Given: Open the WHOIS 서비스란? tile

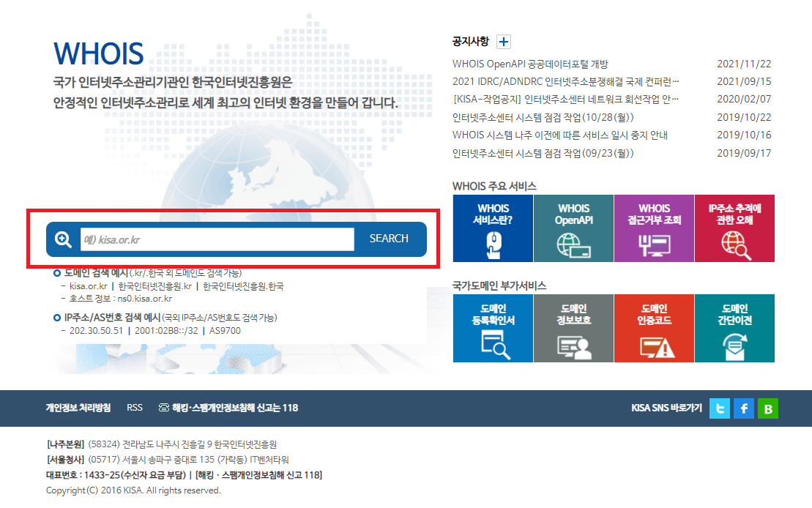Looking at the screenshot, I should (493, 228).
